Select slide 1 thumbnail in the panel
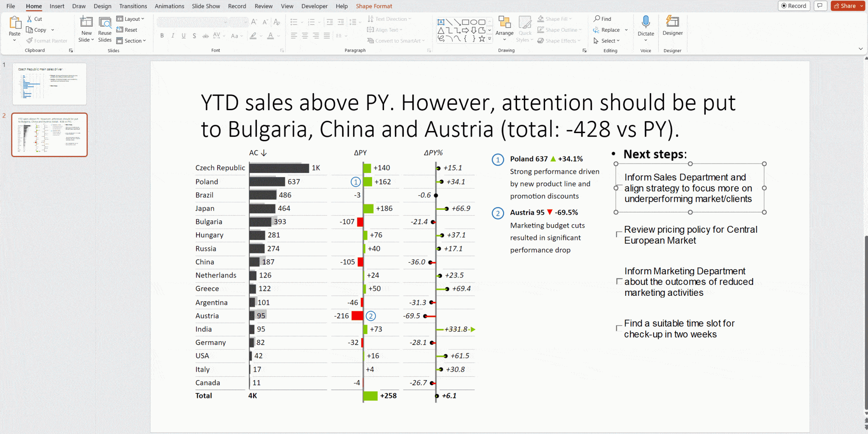The height and width of the screenshot is (434, 868). 49,83
